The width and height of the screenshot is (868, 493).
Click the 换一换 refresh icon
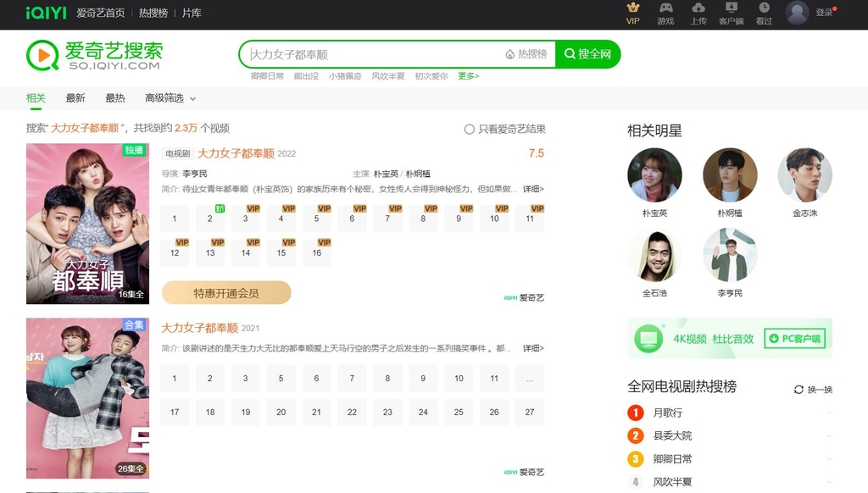pyautogui.click(x=798, y=390)
